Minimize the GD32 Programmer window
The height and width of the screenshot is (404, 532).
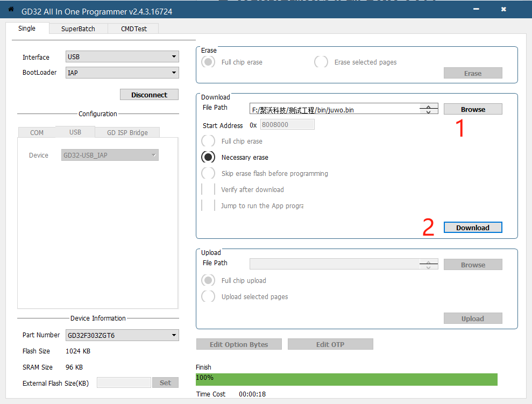pos(477,9)
